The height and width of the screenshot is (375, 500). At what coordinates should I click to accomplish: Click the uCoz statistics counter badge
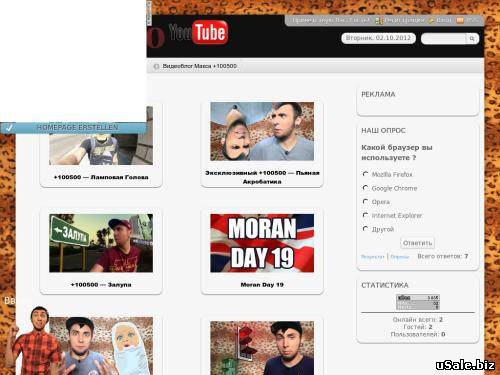(418, 302)
